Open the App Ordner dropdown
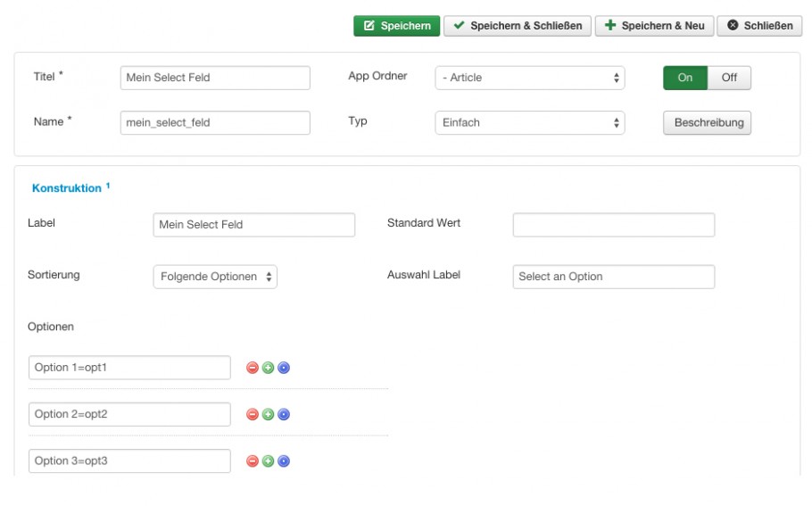The image size is (812, 506). pos(530,78)
